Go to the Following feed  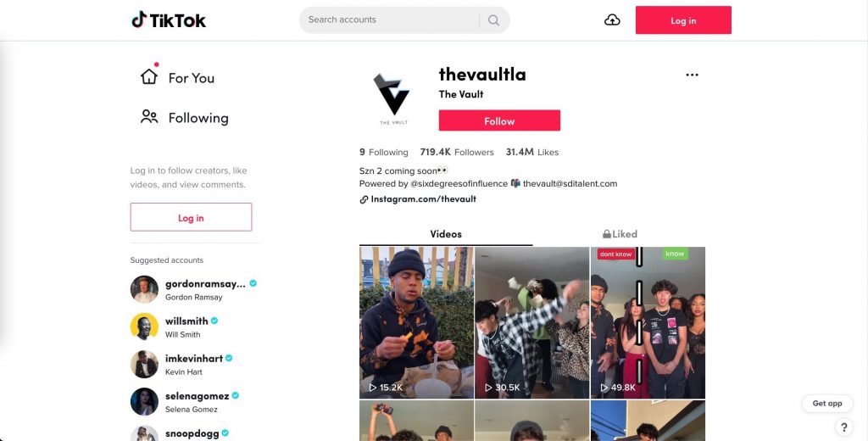(184, 117)
